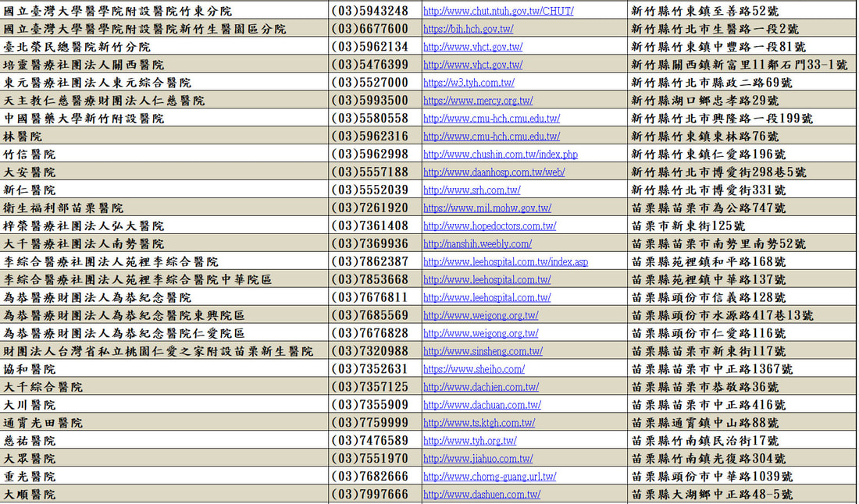Select phone number (03)5962316

point(370,137)
